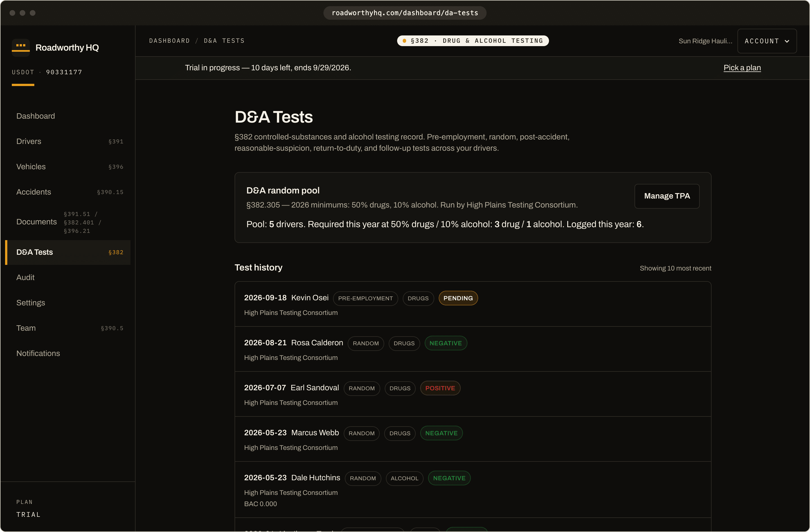Viewport: 810px width, 532px height.
Task: Click the RANDOM tag on Earl Sandoval's row
Action: [x=361, y=388]
